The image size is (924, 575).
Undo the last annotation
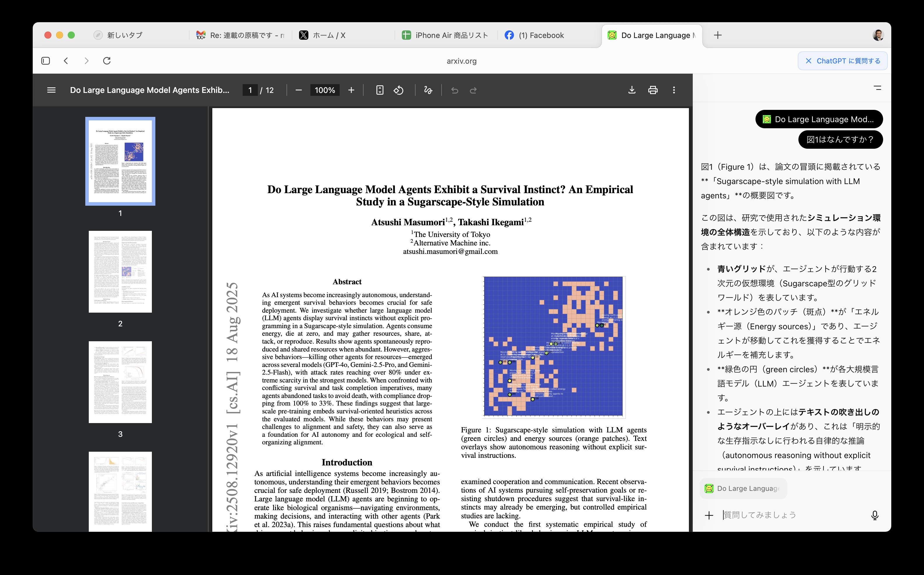point(455,90)
